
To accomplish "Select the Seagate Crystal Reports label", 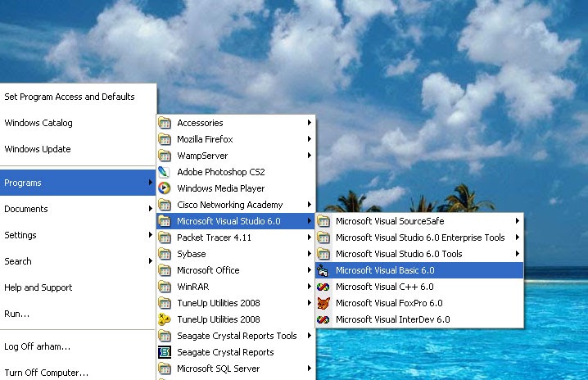I will pyautogui.click(x=225, y=352).
